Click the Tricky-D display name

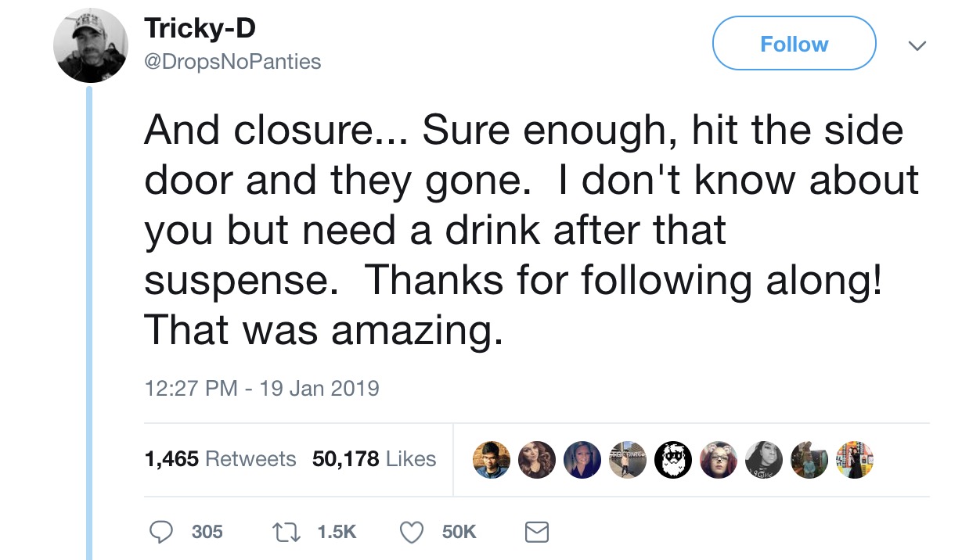point(200,30)
